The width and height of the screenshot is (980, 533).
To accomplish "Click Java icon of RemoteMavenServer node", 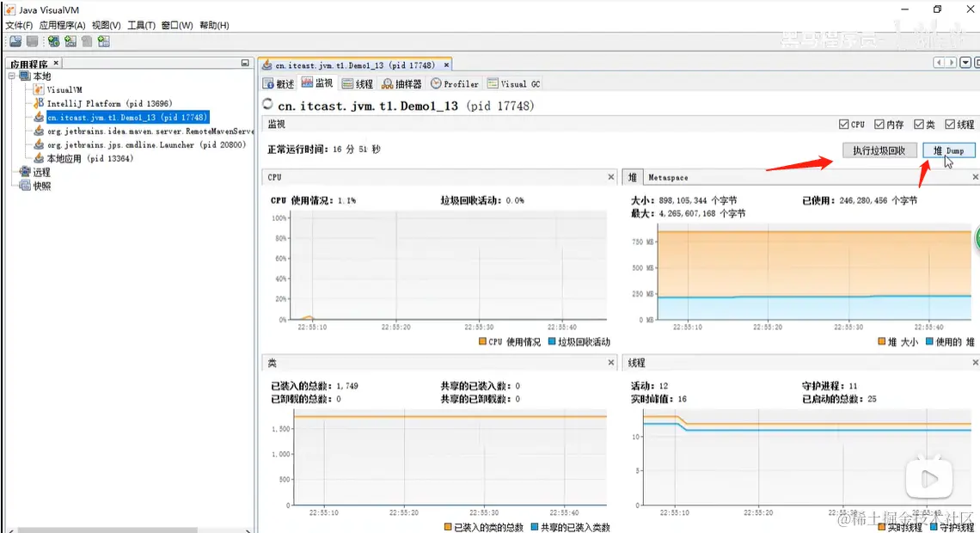I will (x=39, y=131).
